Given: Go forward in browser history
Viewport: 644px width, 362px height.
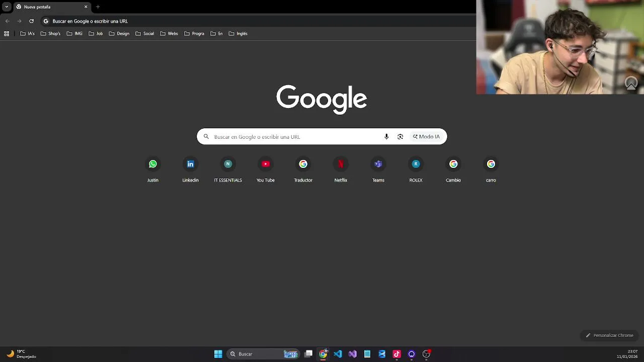Looking at the screenshot, I should click(x=19, y=21).
